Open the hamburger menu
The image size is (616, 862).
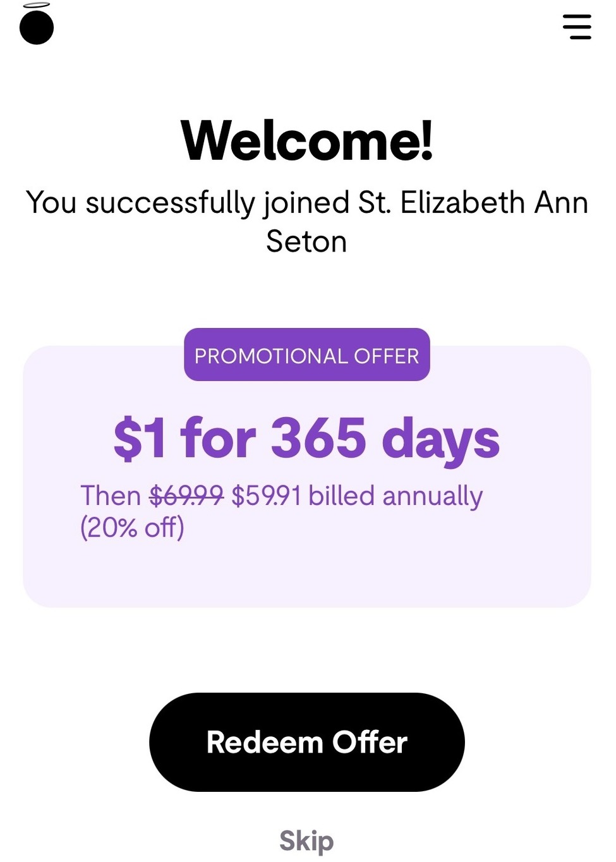pyautogui.click(x=577, y=27)
